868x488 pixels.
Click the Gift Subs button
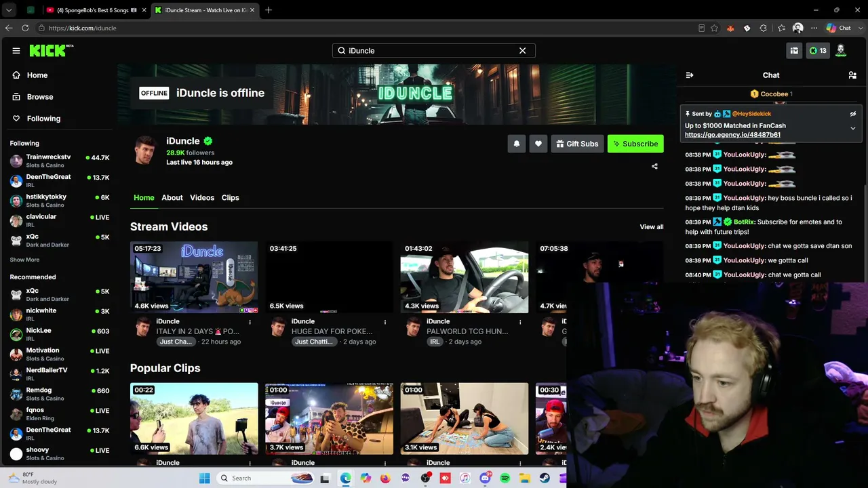pos(577,144)
